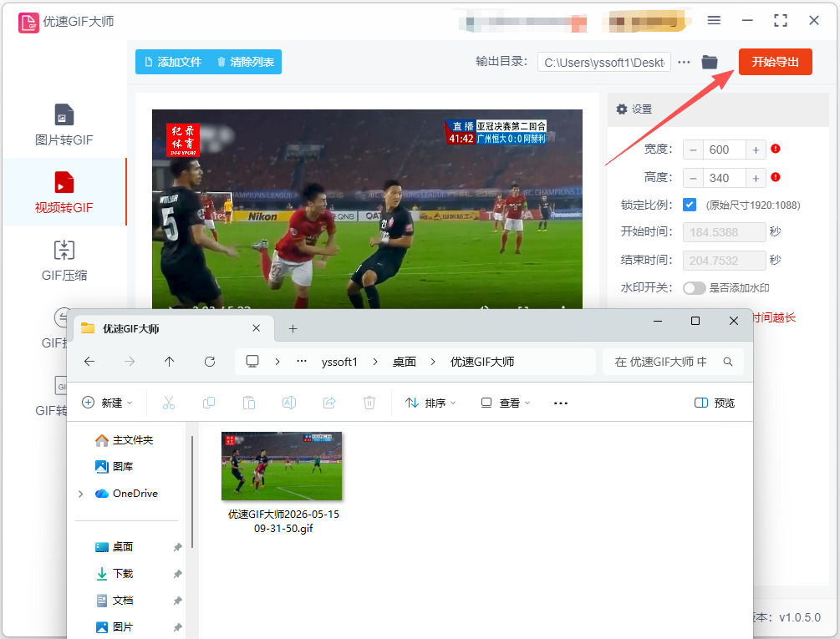Screen dimensions: 840x639
Task: Click the 结束时间 end time field
Action: (x=725, y=261)
